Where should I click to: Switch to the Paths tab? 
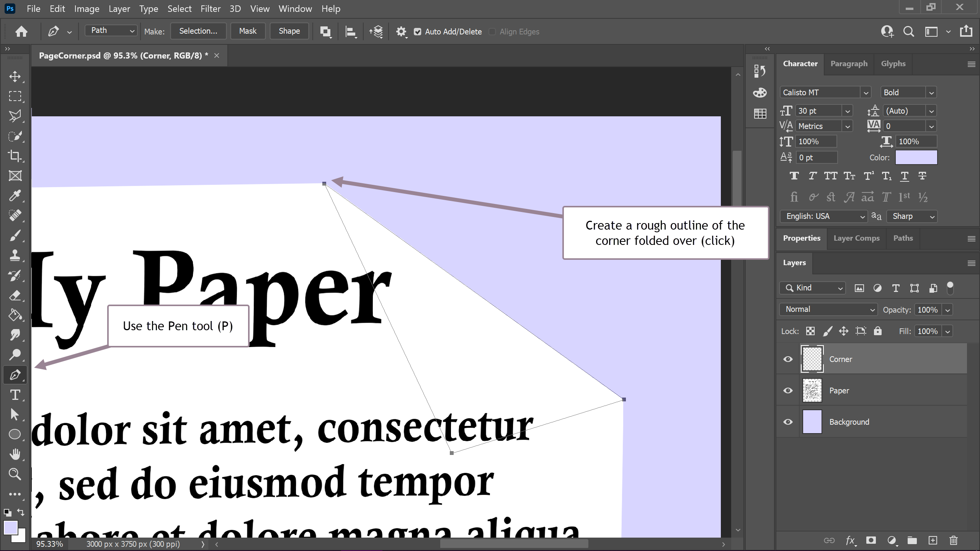point(903,238)
